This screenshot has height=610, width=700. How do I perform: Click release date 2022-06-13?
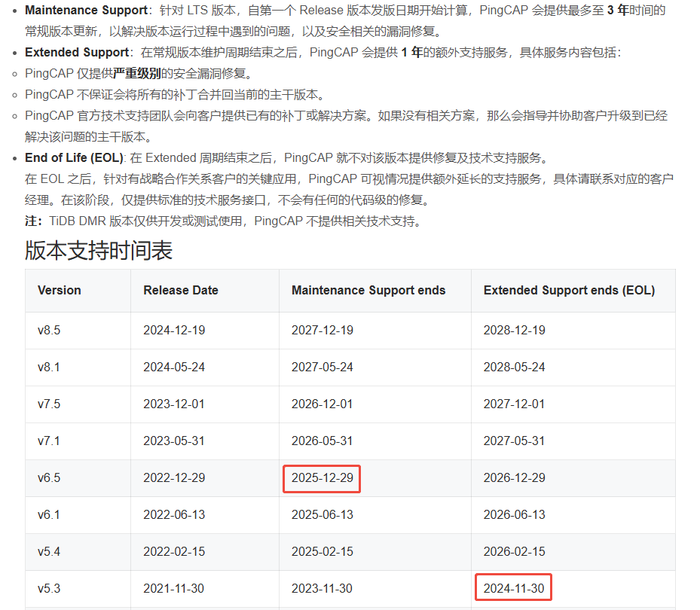click(x=174, y=515)
